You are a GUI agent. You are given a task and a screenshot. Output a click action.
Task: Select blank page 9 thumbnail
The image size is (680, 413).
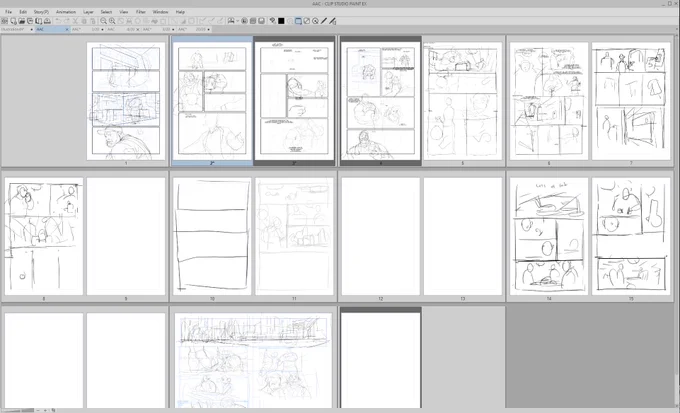(126, 236)
